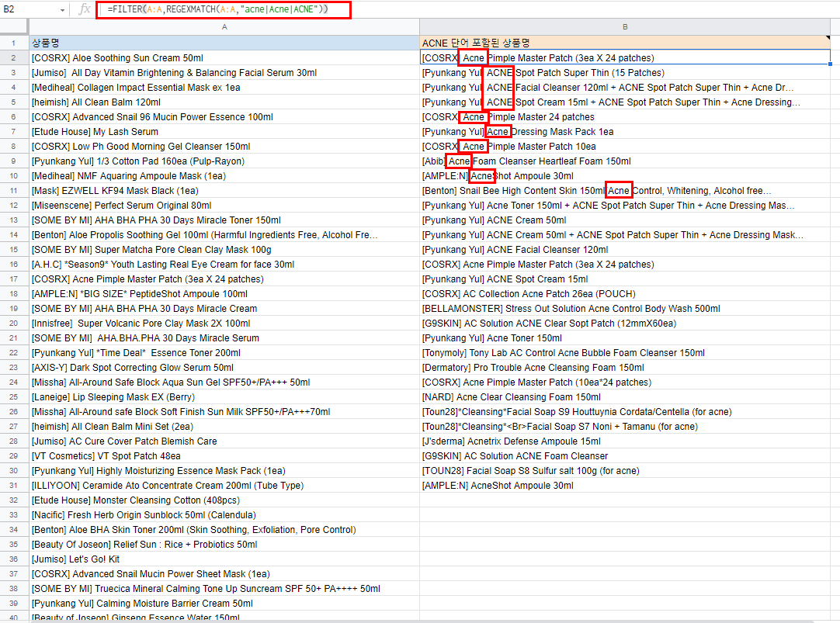
Task: Click '[Pyunkang Yul] ACNE Spot Cream 15ml' in row 17
Action: (x=625, y=279)
